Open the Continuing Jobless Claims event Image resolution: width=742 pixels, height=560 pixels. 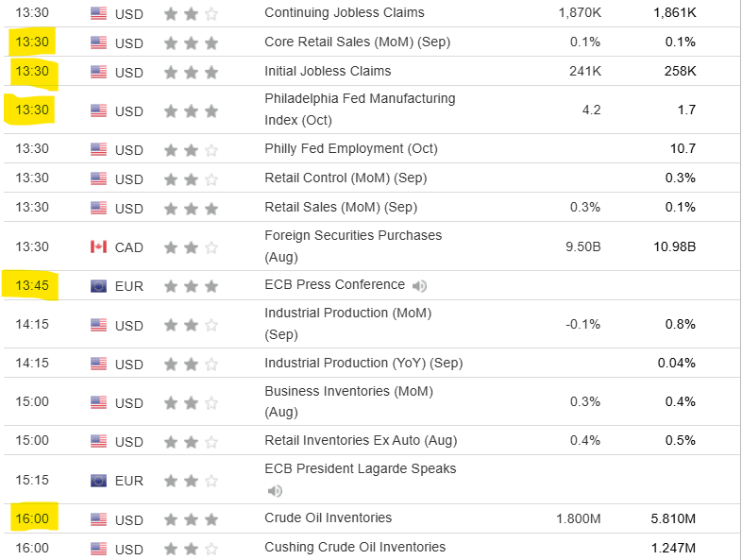344,13
